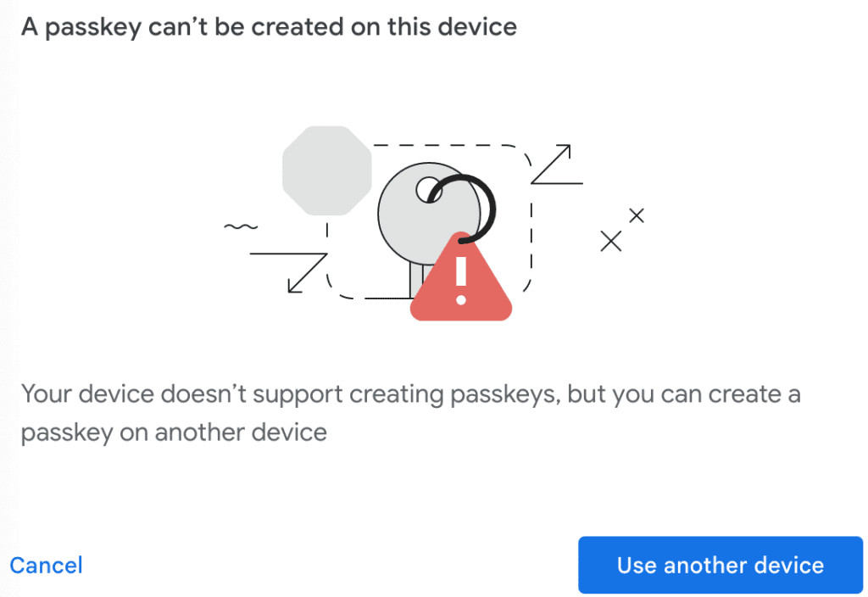Click the wavy tilde line graphic

pyautogui.click(x=241, y=226)
